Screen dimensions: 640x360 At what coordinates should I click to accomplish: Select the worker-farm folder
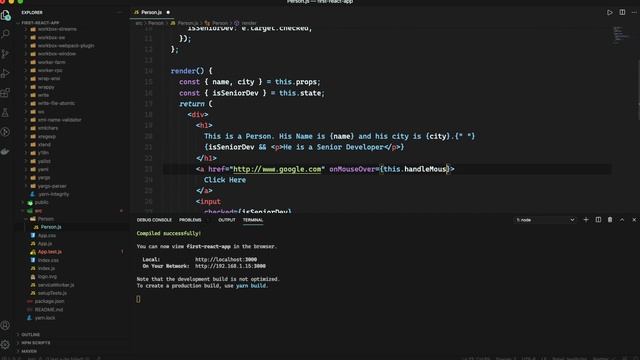coord(51,62)
